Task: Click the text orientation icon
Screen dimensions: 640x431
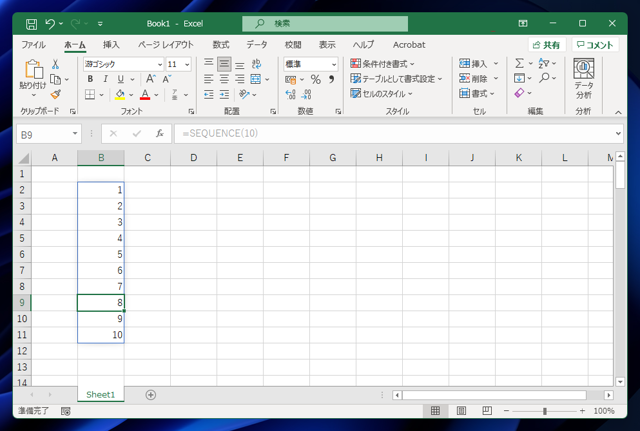Action: pyautogui.click(x=244, y=95)
